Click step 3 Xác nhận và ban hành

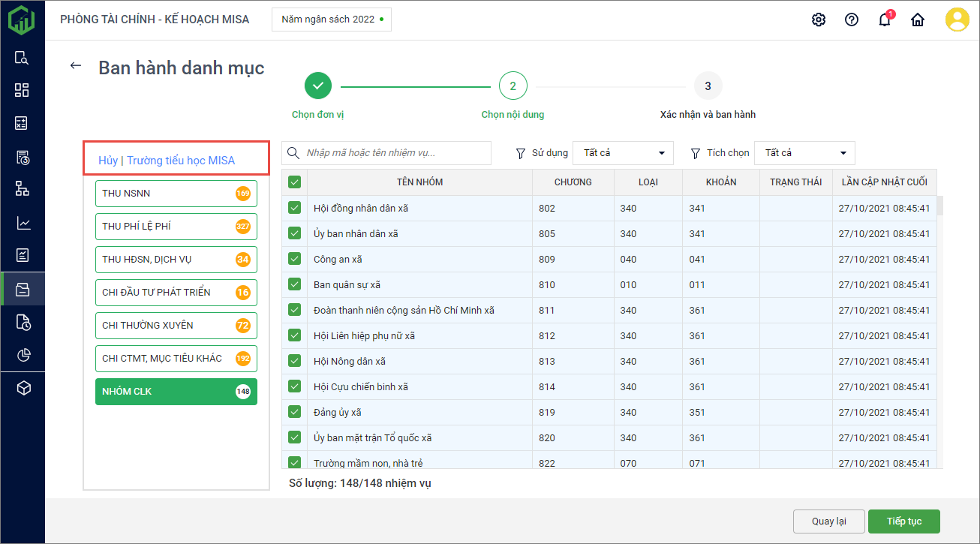pyautogui.click(x=708, y=86)
